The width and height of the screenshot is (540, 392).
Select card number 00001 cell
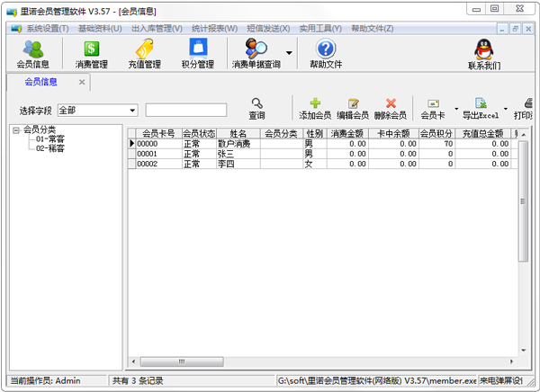click(x=158, y=154)
